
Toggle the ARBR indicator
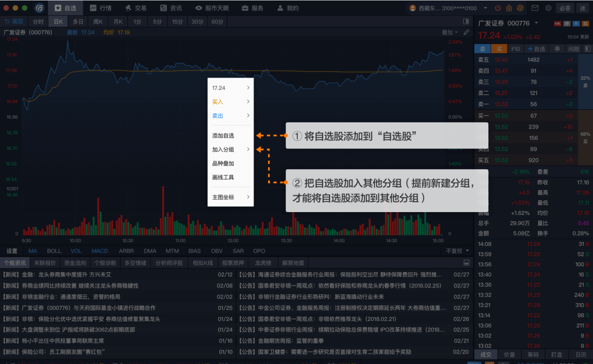[126, 251]
